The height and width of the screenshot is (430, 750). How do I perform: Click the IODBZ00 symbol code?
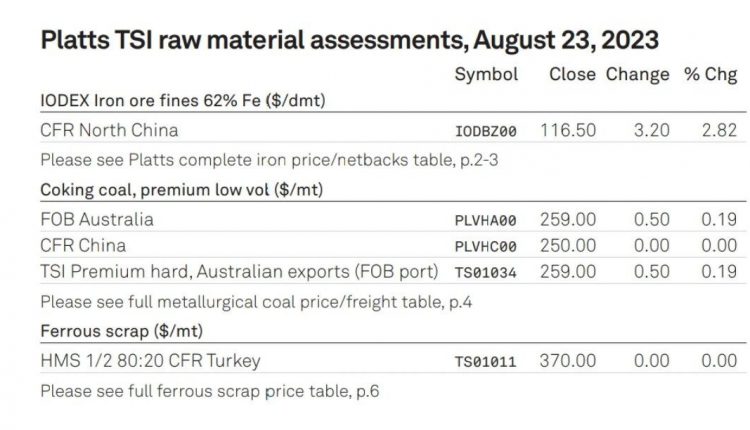tap(485, 131)
